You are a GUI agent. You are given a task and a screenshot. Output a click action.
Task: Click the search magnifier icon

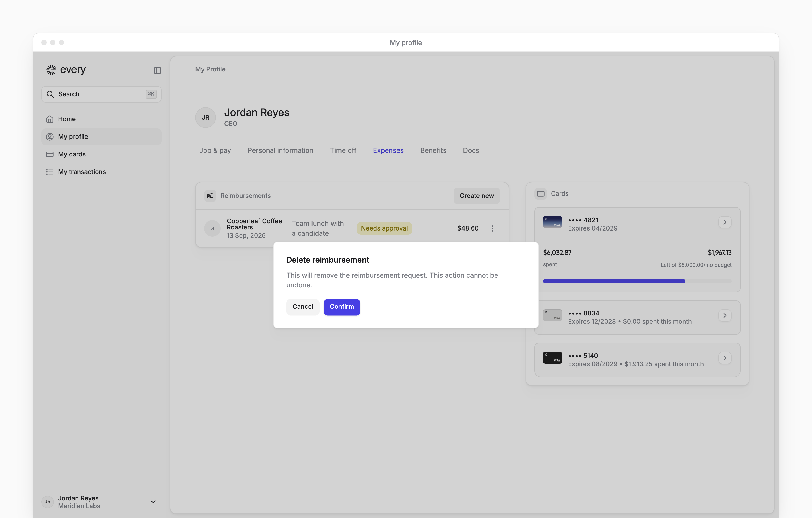[50, 94]
